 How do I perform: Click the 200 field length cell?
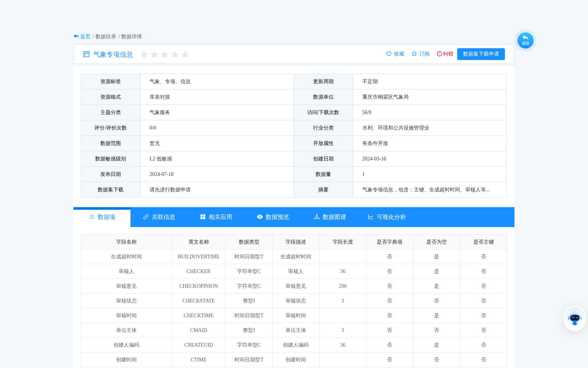click(343, 286)
